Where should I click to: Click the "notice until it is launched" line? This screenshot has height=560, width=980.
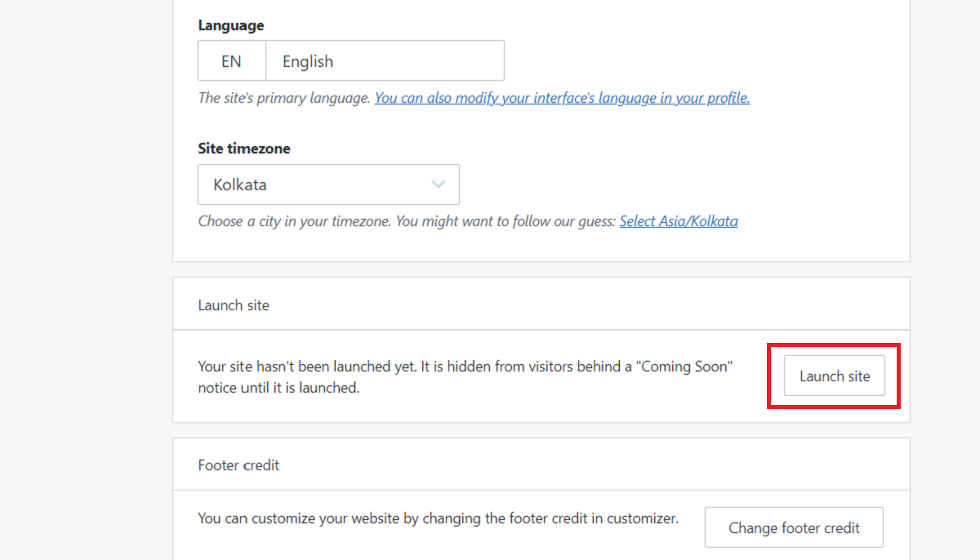coord(278,388)
